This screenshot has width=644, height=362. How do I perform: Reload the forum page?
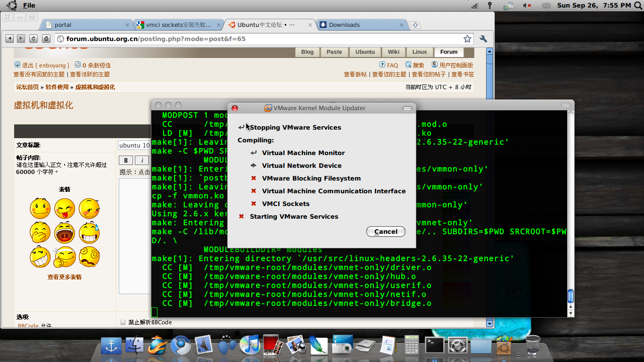click(x=33, y=39)
